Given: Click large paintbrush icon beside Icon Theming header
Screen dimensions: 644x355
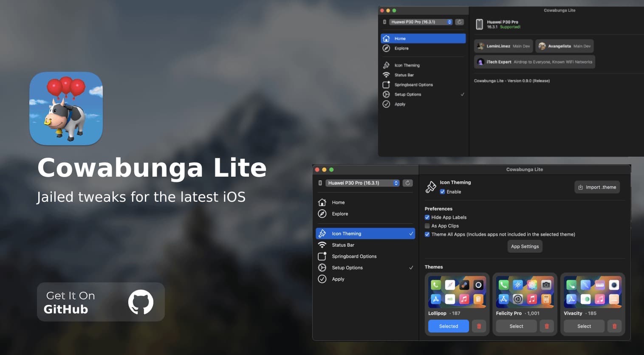Looking at the screenshot, I should tap(431, 187).
